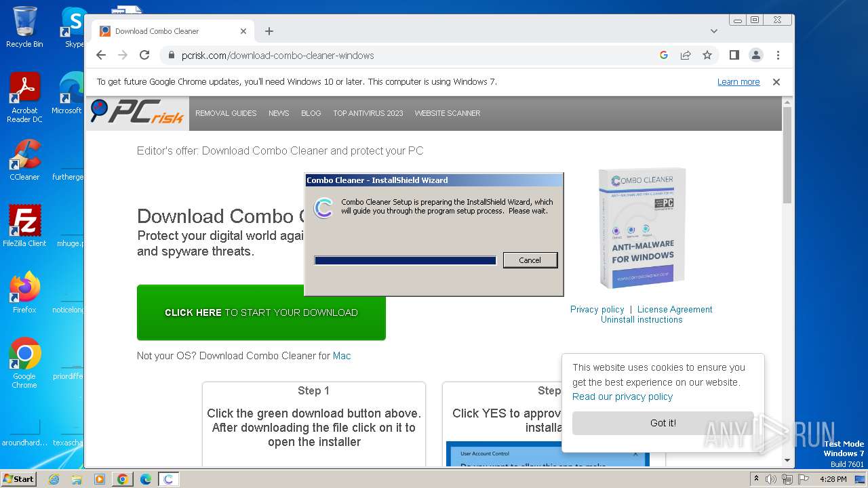Switch to Chrome in taskbar
The width and height of the screenshot is (868, 488).
[123, 479]
